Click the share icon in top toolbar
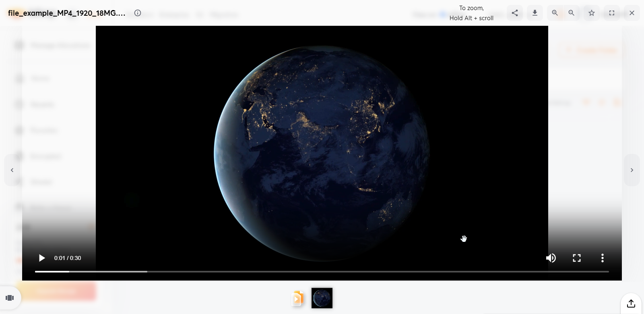This screenshot has height=314, width=644. 515,13
